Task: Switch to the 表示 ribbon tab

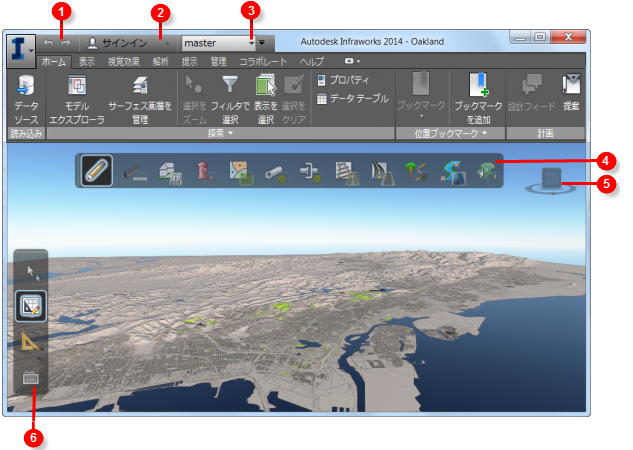Action: [x=86, y=62]
